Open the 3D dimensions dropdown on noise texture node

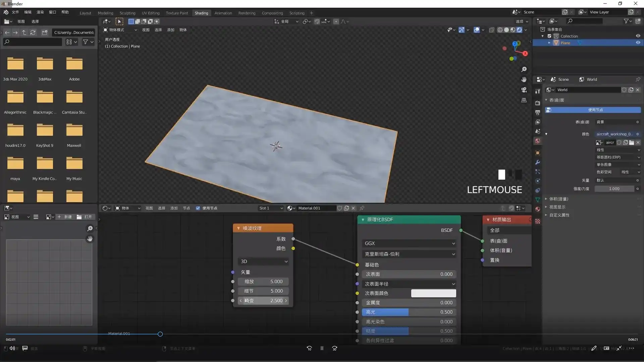tap(263, 261)
